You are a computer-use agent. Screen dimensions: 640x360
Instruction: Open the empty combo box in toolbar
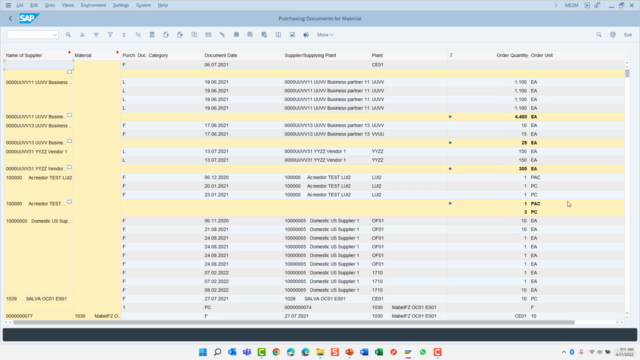click(32, 35)
